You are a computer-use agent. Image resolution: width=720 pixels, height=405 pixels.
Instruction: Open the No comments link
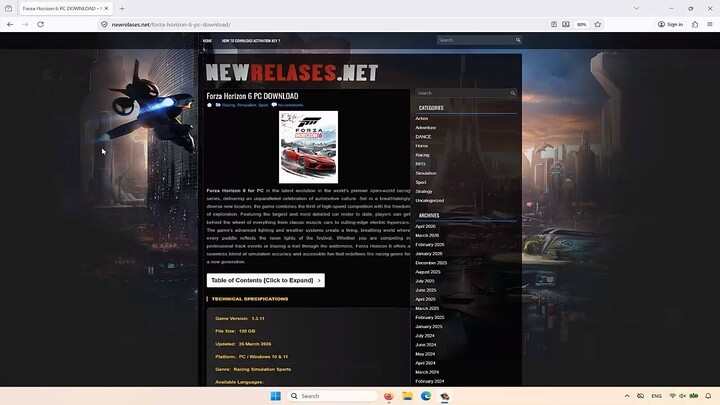[x=290, y=105]
